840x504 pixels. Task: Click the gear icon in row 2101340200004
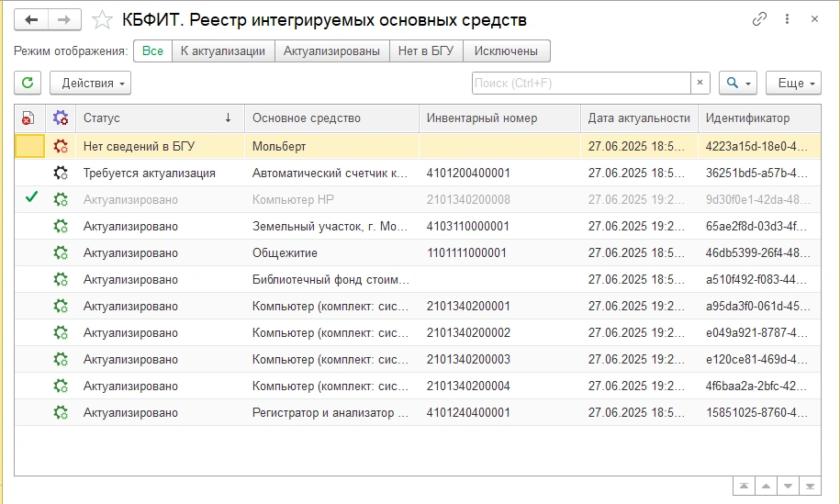click(61, 386)
